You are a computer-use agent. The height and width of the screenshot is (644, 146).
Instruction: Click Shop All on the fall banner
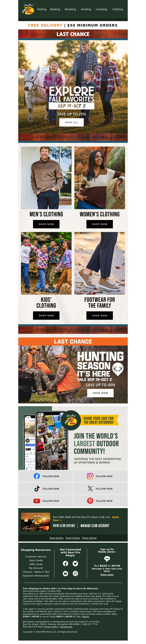(72, 122)
